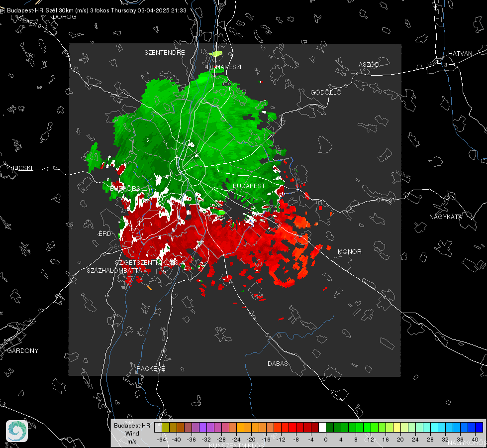Click the DOROG map label
The height and width of the screenshot is (448, 487).
pyautogui.click(x=65, y=17)
